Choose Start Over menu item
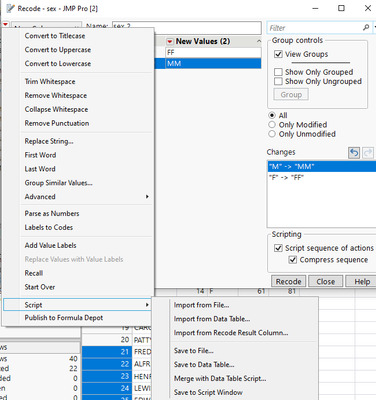 click(x=40, y=287)
